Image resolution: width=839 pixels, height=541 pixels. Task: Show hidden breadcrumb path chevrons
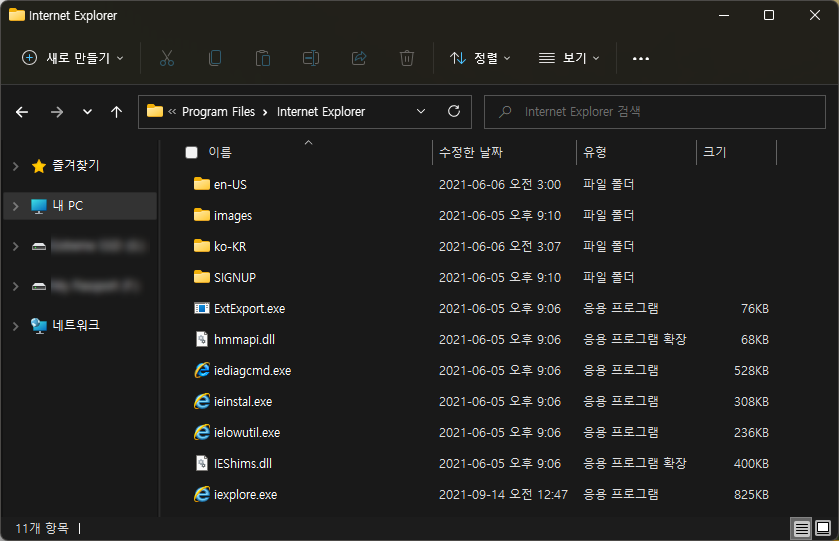(x=172, y=111)
